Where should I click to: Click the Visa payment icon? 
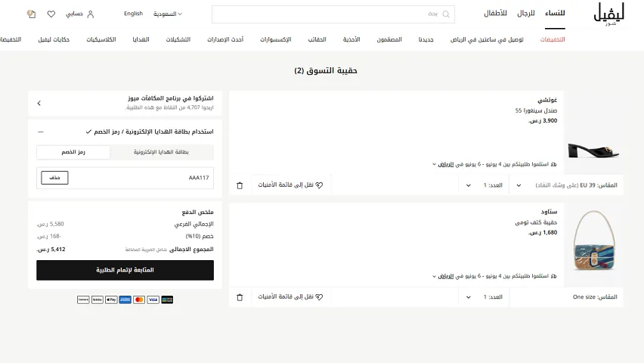pos(153,299)
